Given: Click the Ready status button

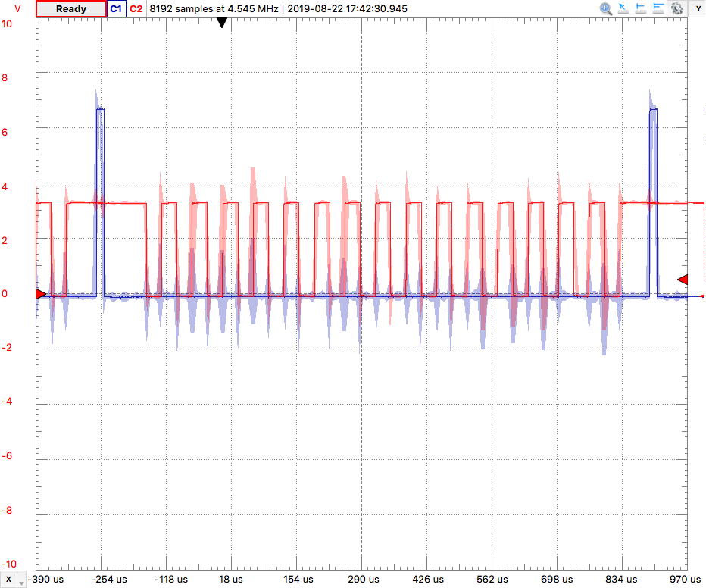Looking at the screenshot, I should [x=71, y=9].
